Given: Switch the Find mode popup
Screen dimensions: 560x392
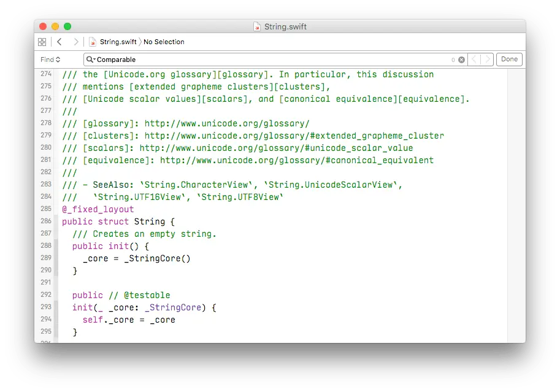Looking at the screenshot, I should click(50, 60).
